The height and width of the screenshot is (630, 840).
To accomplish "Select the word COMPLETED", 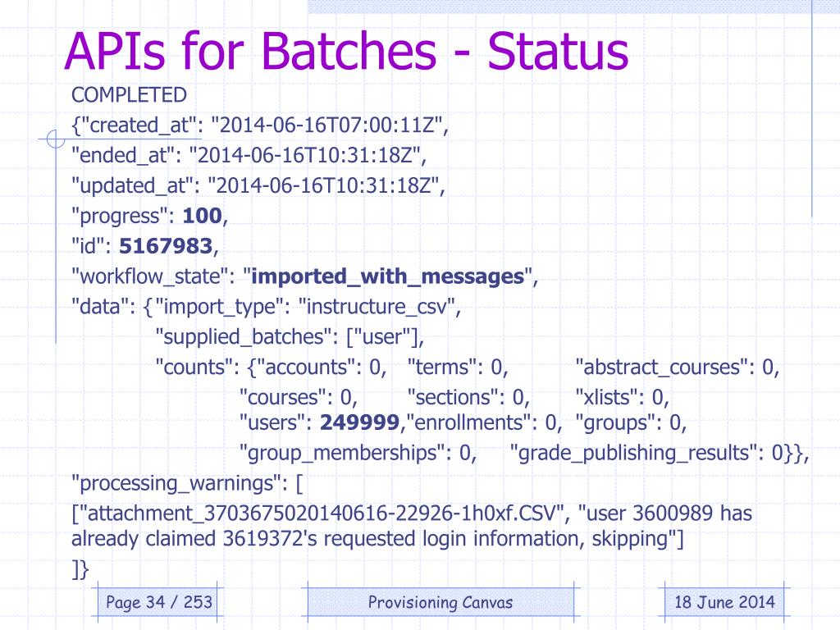I will click(x=129, y=95).
